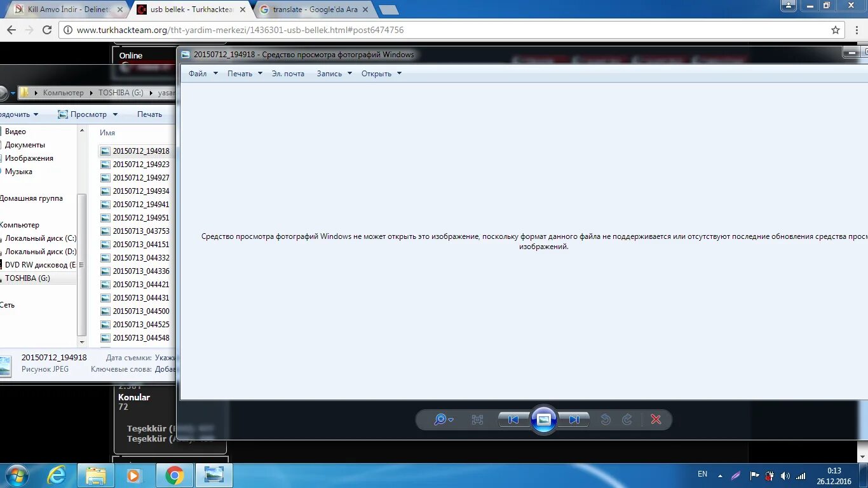Click Просмотр button in Explorer toolbar
The width and height of the screenshot is (868, 488).
(x=82, y=114)
